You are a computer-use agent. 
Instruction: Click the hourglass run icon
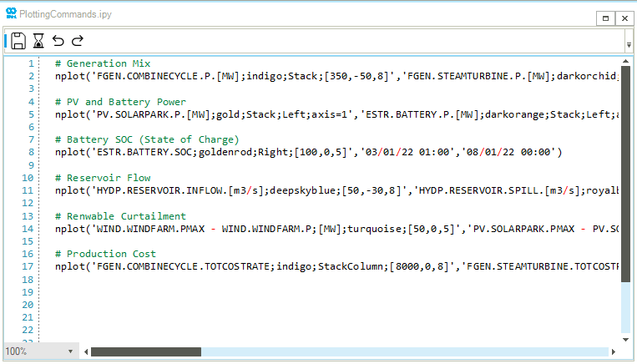(x=38, y=41)
